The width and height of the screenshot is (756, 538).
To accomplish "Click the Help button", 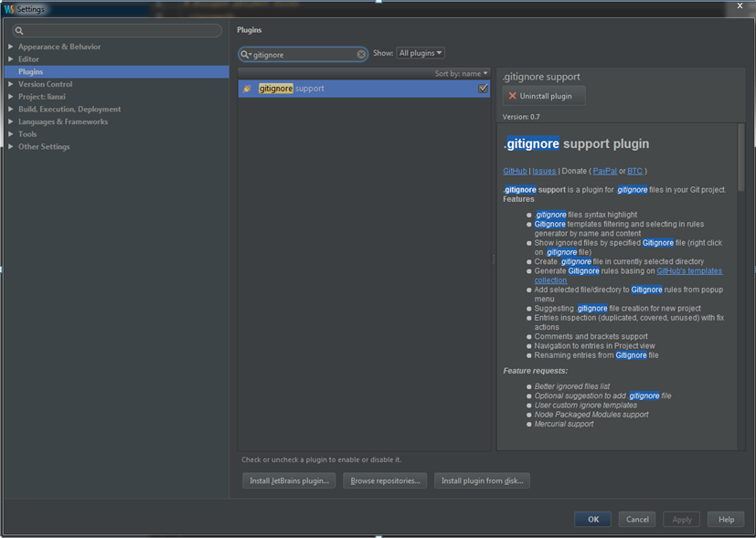I will 726,519.
